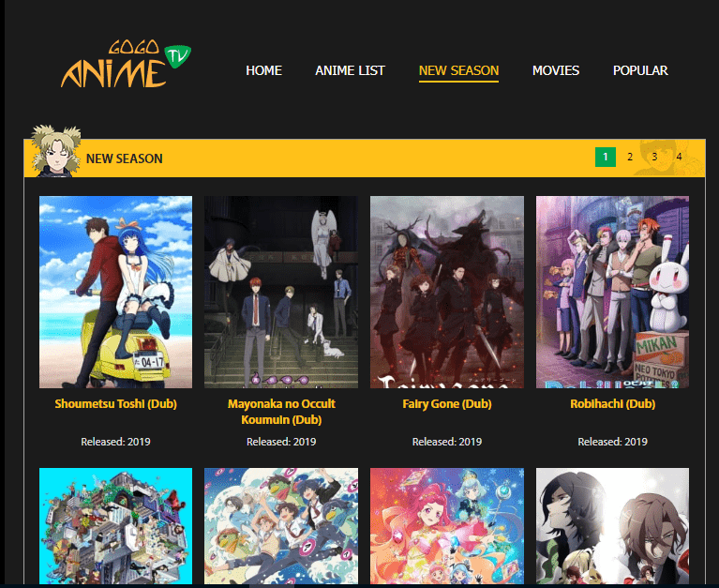Click the isometric city poster on cyan background
The height and width of the screenshot is (588, 719).
click(x=115, y=526)
